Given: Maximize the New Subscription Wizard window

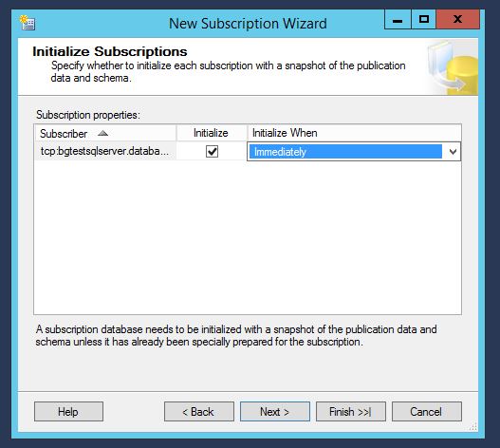Looking at the screenshot, I should [423, 20].
